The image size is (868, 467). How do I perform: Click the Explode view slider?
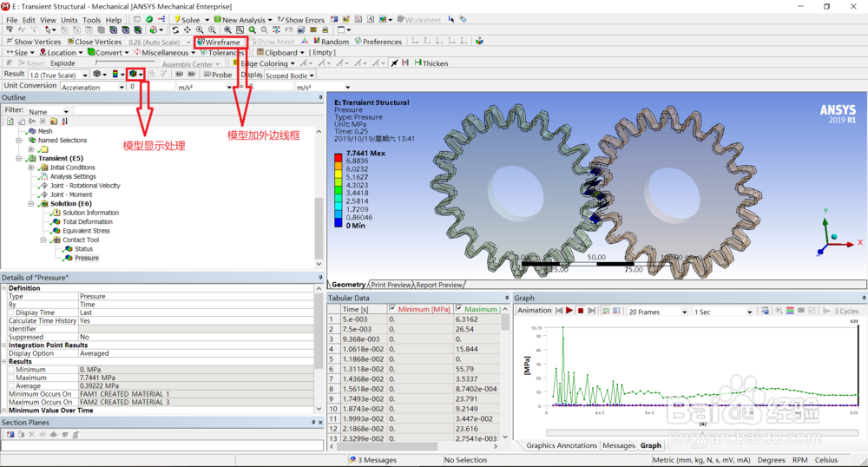click(x=125, y=62)
